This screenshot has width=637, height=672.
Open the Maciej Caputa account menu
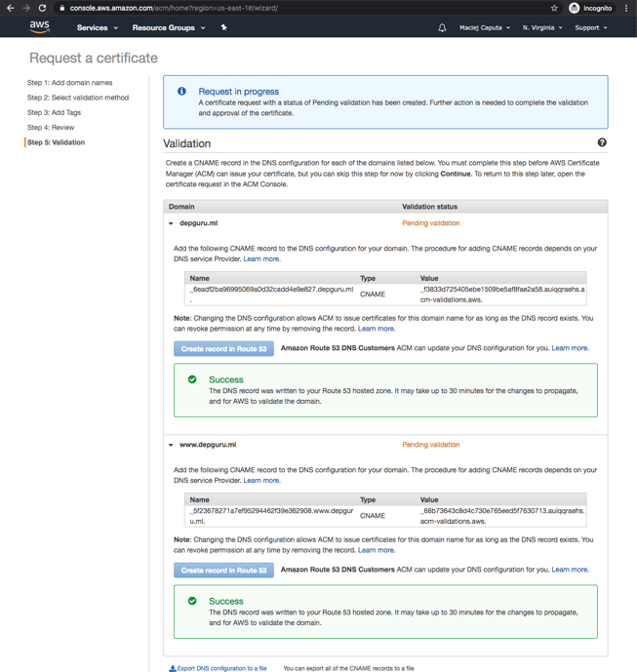tap(485, 28)
